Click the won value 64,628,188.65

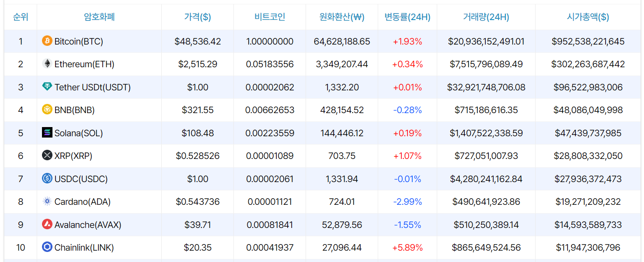pyautogui.click(x=342, y=41)
